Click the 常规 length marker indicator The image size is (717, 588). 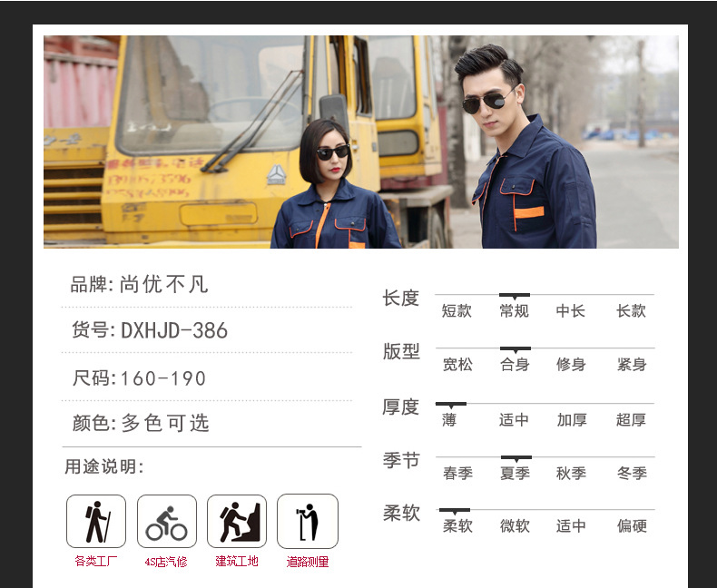(x=515, y=296)
